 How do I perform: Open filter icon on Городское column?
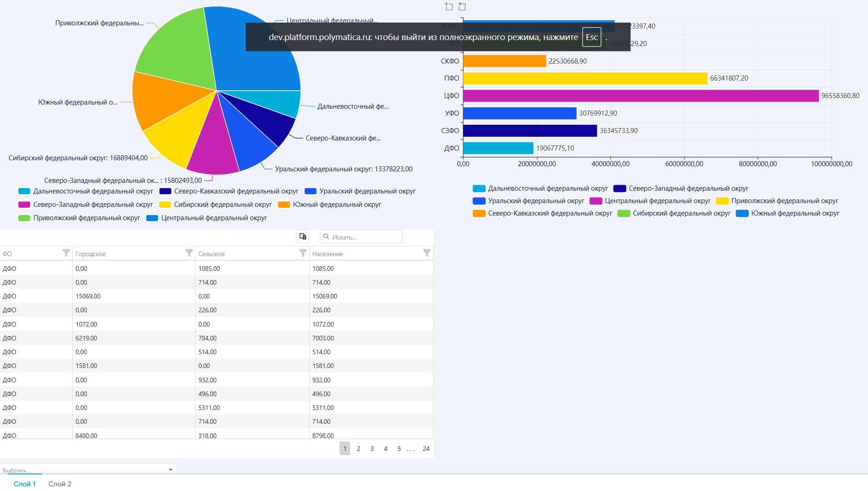coord(189,253)
